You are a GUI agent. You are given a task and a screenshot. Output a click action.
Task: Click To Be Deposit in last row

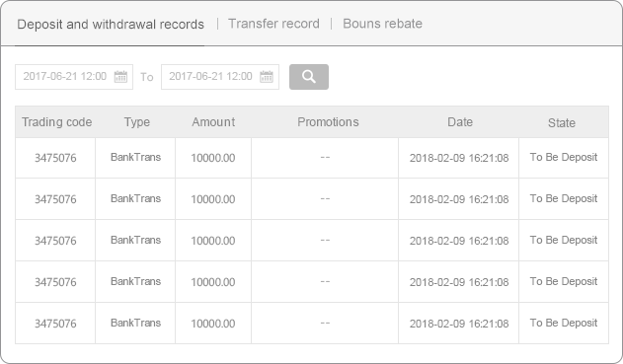564,323
